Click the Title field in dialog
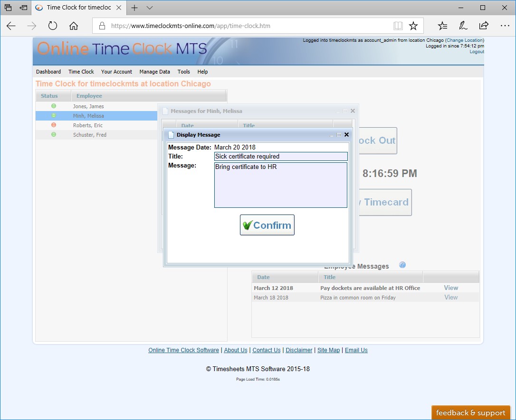This screenshot has height=420, width=516. [280, 157]
